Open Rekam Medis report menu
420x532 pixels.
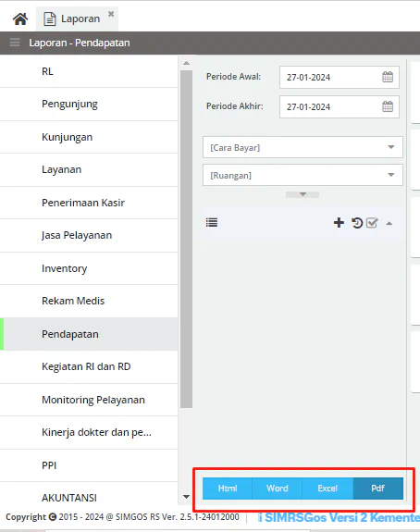click(89, 301)
